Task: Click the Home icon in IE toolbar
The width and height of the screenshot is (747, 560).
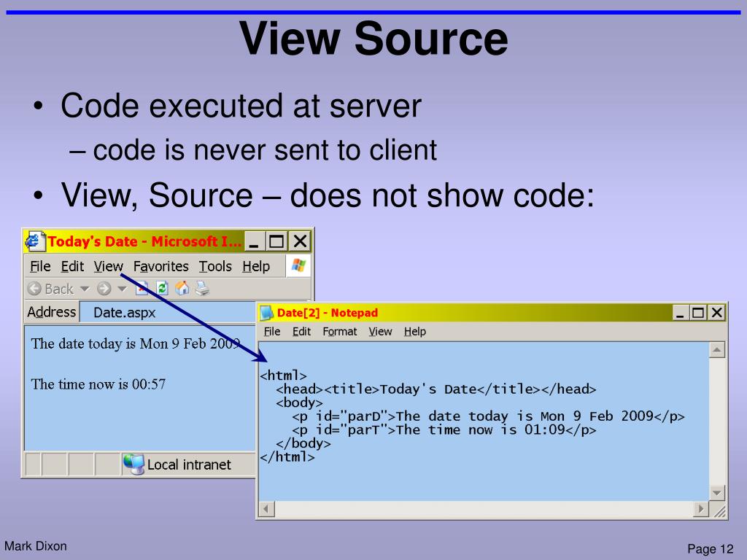Action: point(182,288)
